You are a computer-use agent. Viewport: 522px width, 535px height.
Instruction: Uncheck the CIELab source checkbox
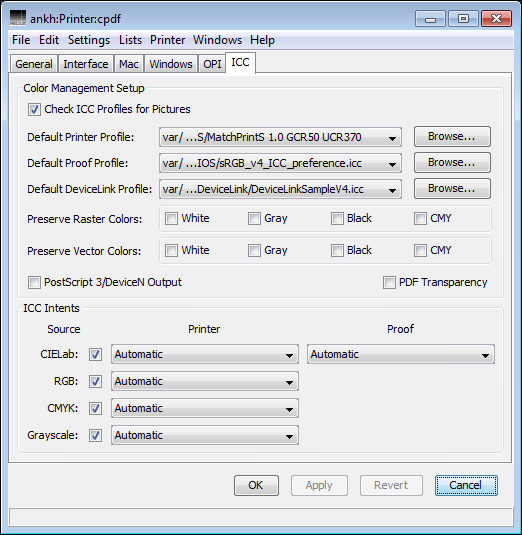95,355
